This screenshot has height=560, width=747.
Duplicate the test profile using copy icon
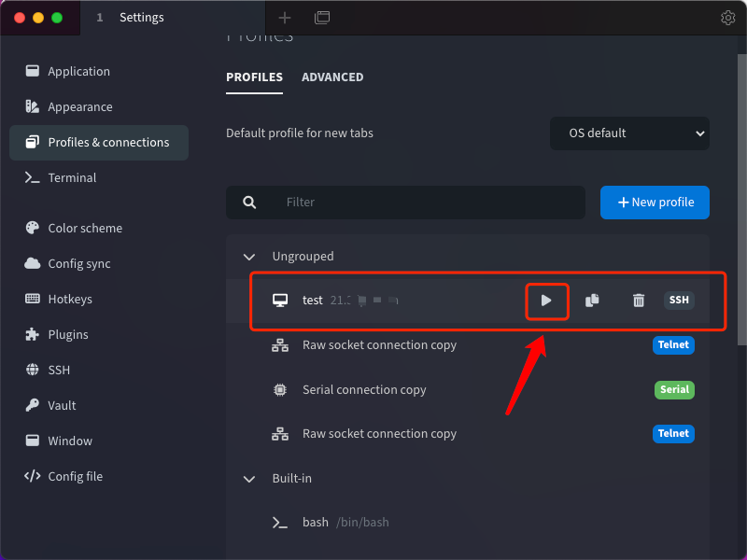592,301
